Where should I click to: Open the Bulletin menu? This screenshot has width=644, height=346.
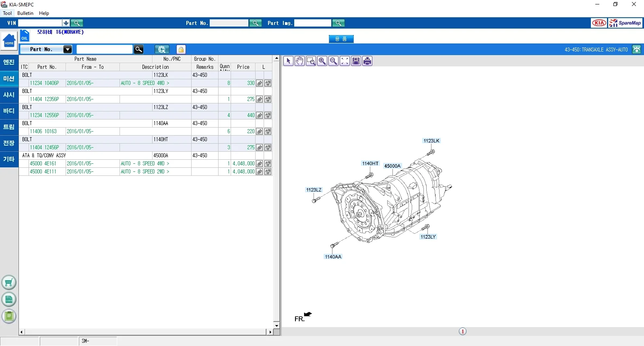(25, 13)
